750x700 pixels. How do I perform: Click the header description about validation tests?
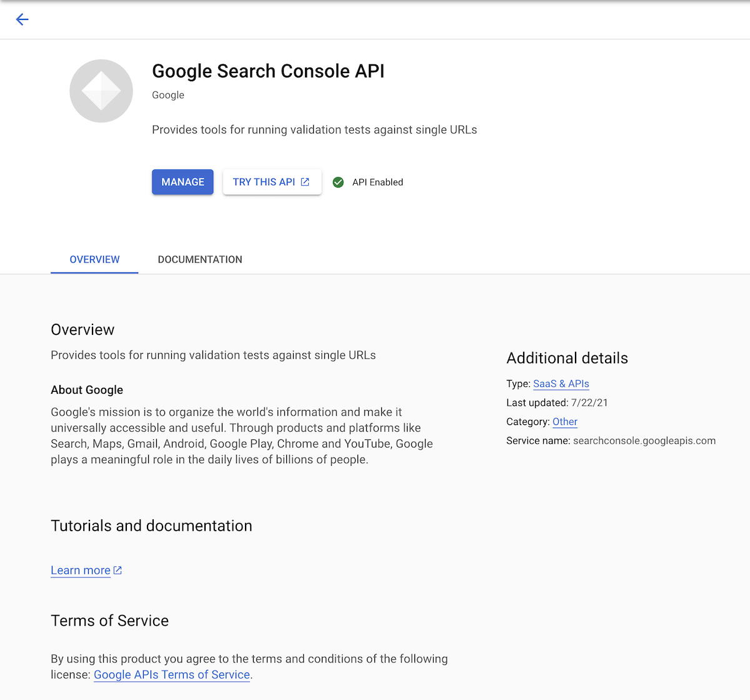tap(314, 130)
